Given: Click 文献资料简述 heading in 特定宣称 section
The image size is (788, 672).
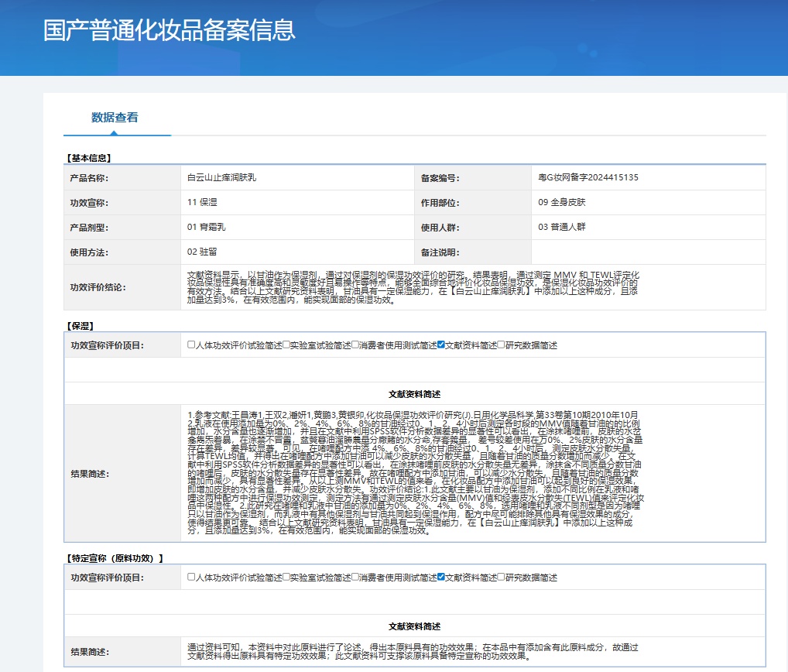Looking at the screenshot, I should (x=415, y=627).
